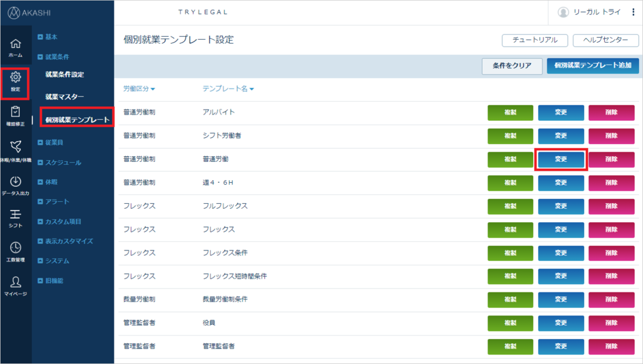
Task: Open the テンプレート名 column filter dropdown
Action: click(x=228, y=89)
